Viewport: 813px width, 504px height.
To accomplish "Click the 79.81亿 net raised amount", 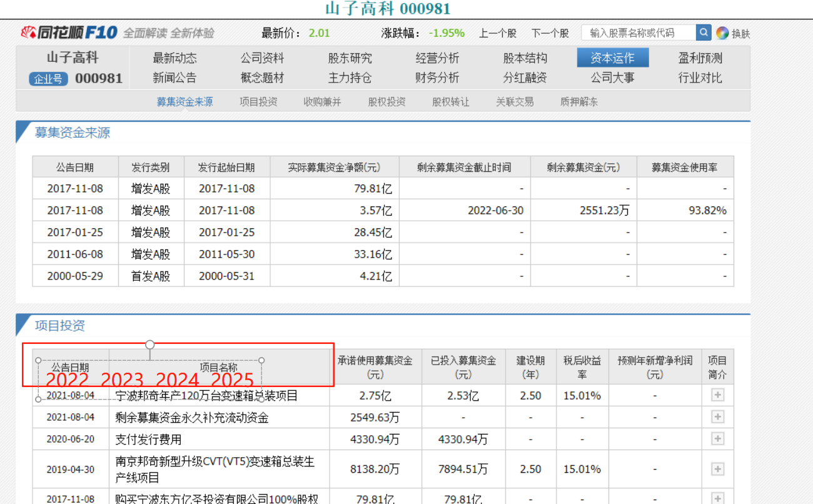I will (x=373, y=188).
